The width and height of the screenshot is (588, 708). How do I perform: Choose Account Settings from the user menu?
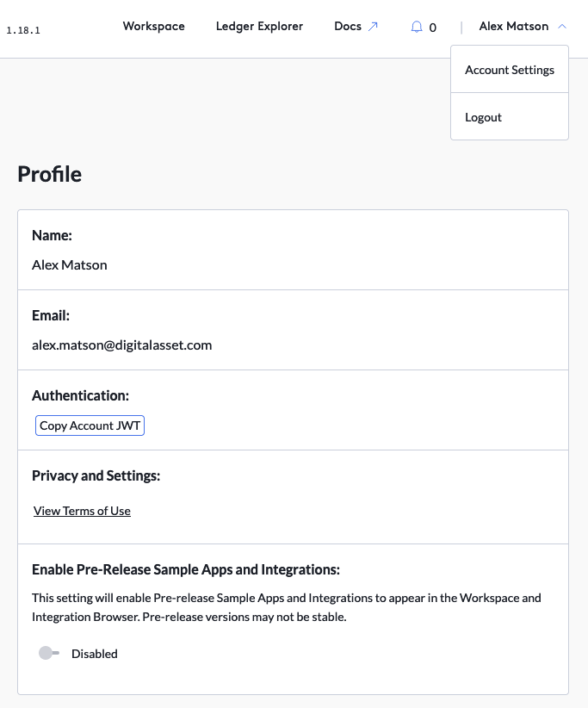pyautogui.click(x=510, y=70)
